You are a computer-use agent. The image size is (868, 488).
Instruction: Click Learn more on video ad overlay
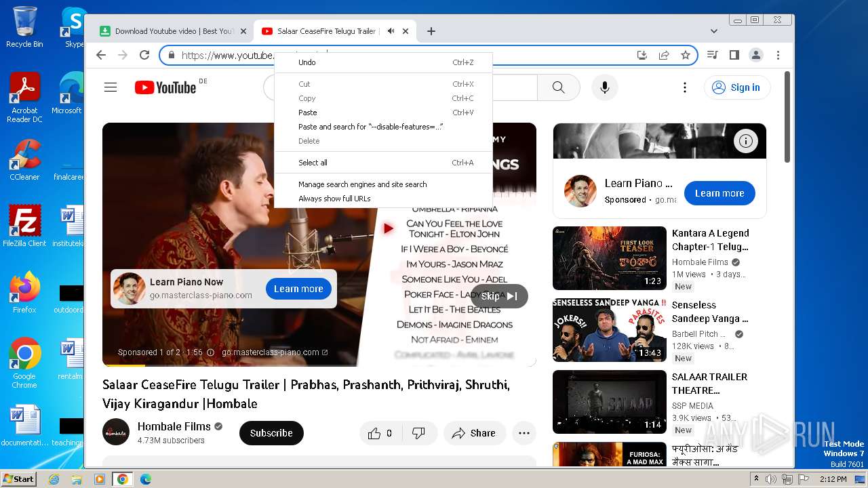point(298,289)
